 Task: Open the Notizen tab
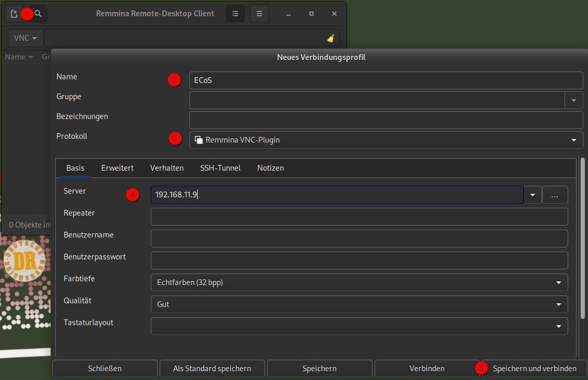(x=270, y=168)
